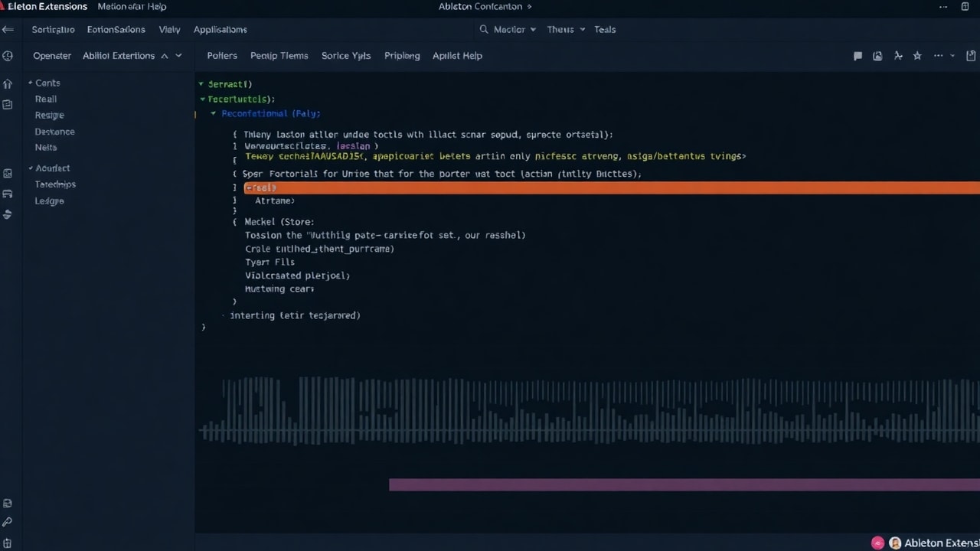Click the home icon in left sidebar
Image resolution: width=980 pixels, height=551 pixels.
pyautogui.click(x=8, y=83)
